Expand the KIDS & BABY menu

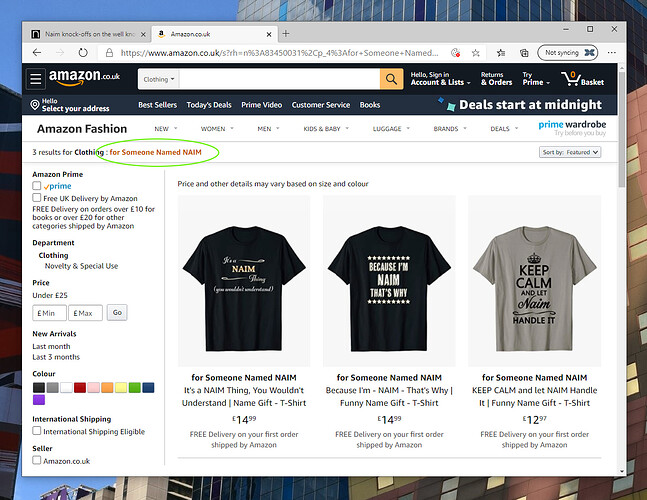(326, 129)
